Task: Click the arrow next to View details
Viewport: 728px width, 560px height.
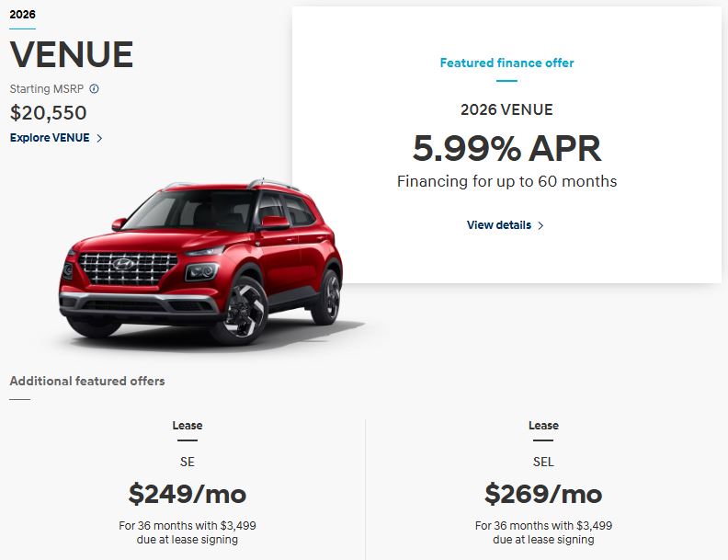Action: [x=540, y=225]
